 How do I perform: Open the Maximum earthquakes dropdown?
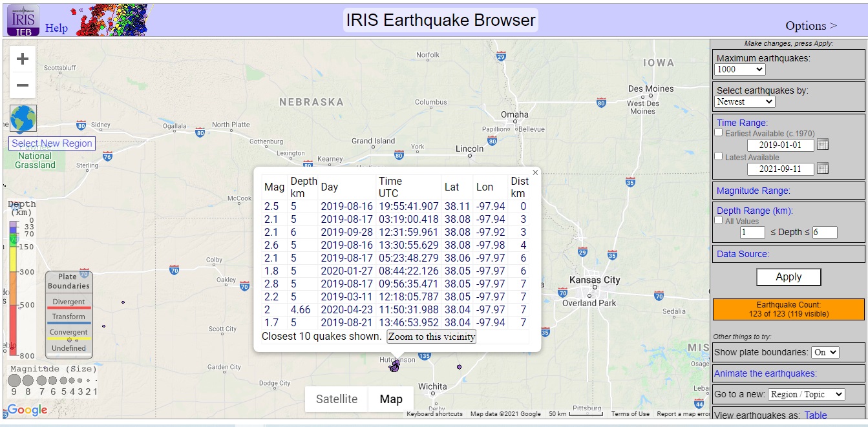point(739,69)
